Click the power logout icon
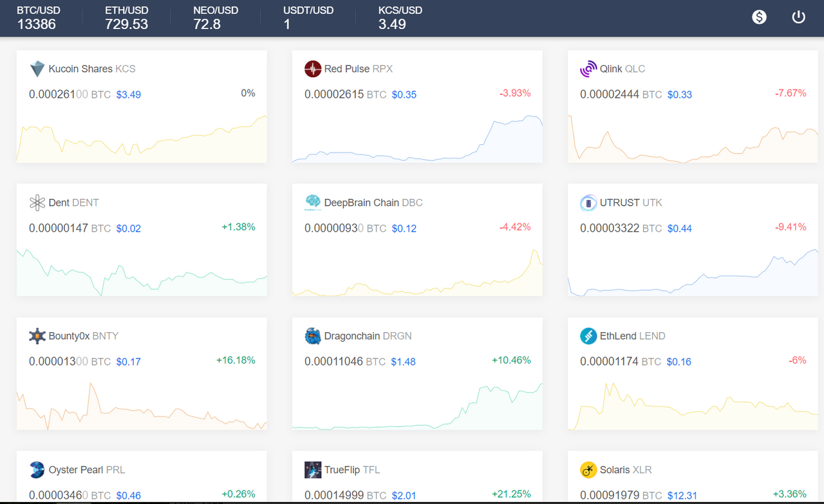Viewport: 824px width, 504px height. [799, 17]
